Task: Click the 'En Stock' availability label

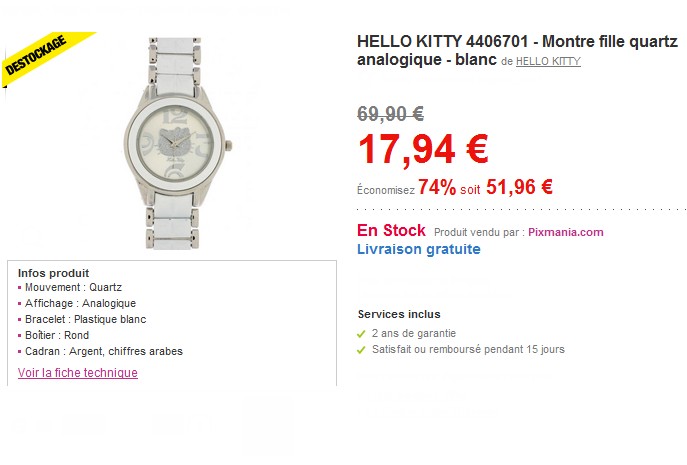Action: [x=391, y=231]
